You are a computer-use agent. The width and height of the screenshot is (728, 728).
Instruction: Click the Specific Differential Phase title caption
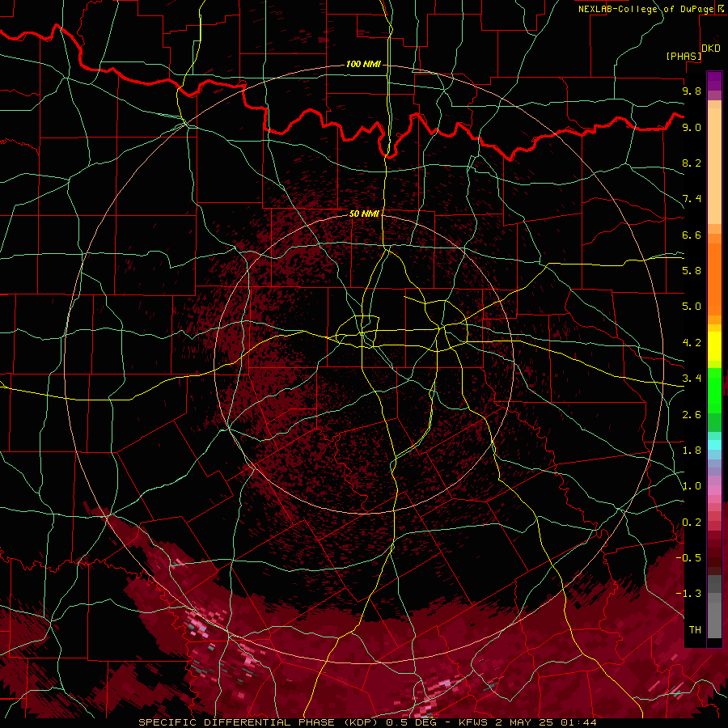pos(367,722)
